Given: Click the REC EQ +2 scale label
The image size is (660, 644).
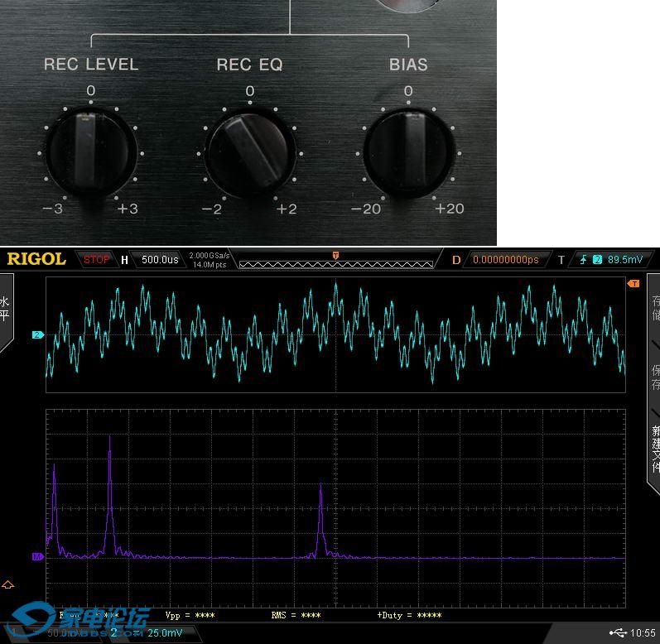Looking at the screenshot, I should point(287,209).
